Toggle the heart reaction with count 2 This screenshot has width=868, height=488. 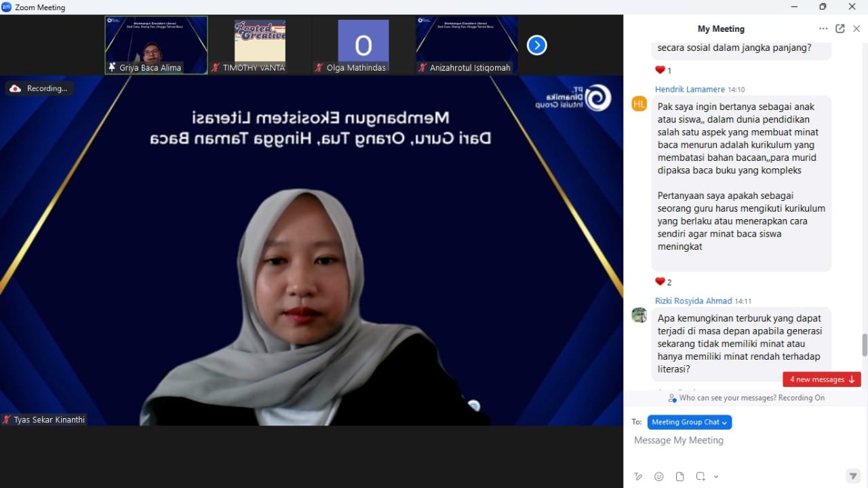pos(663,282)
